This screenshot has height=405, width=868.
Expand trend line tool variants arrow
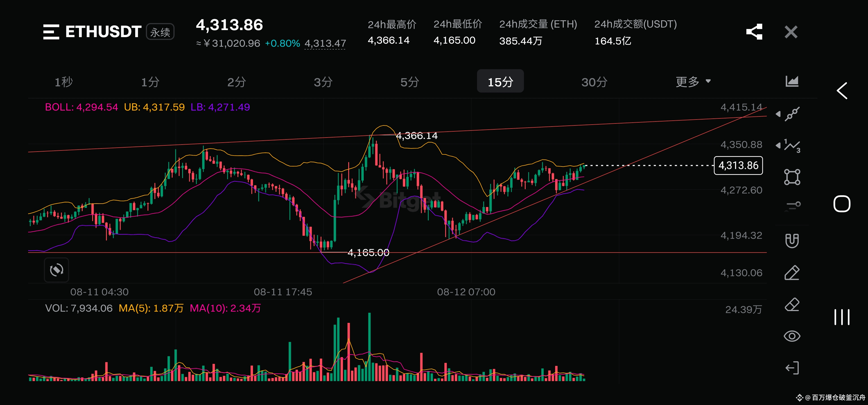pyautogui.click(x=778, y=114)
